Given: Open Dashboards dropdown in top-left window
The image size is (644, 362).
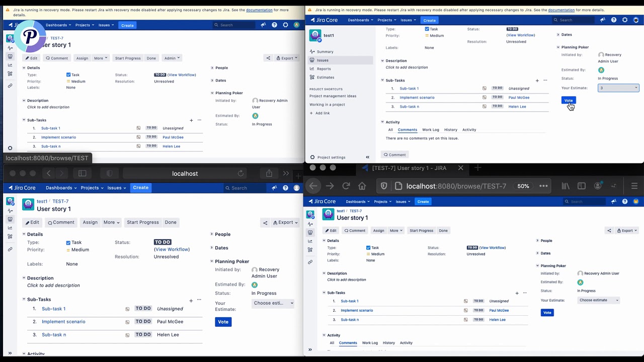Looking at the screenshot, I should coord(58,25).
